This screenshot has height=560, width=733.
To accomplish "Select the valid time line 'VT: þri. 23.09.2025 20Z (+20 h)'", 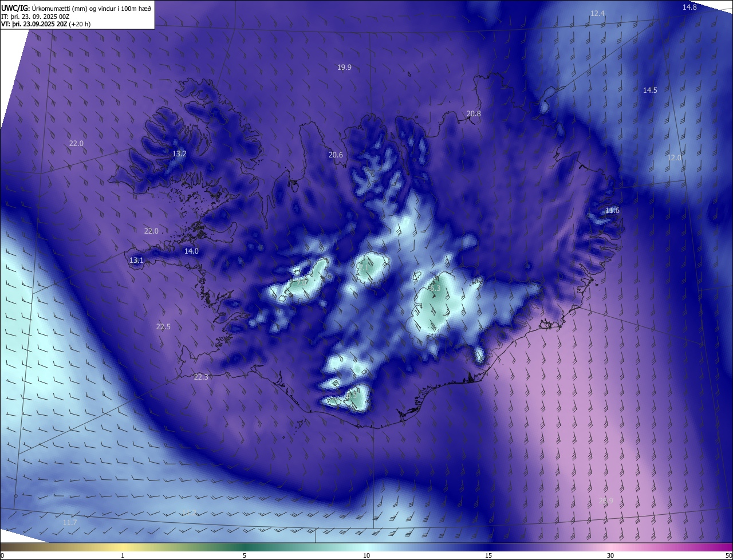I will (46, 24).
